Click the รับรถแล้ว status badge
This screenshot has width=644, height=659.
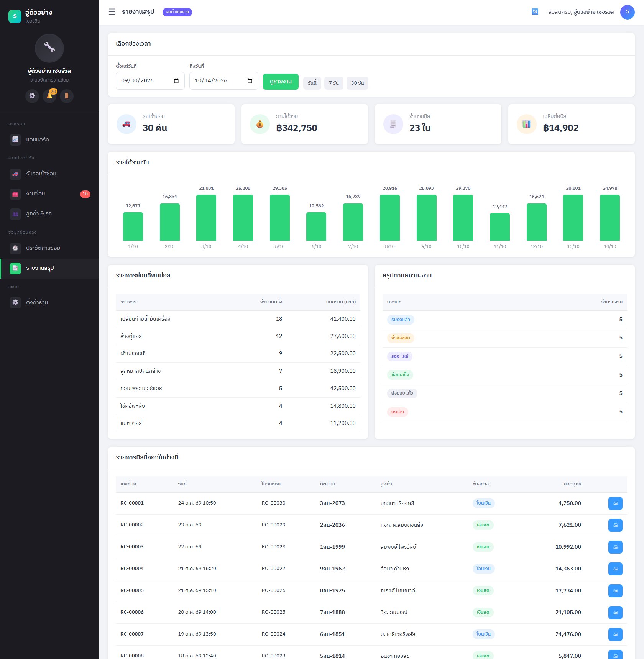tap(401, 320)
